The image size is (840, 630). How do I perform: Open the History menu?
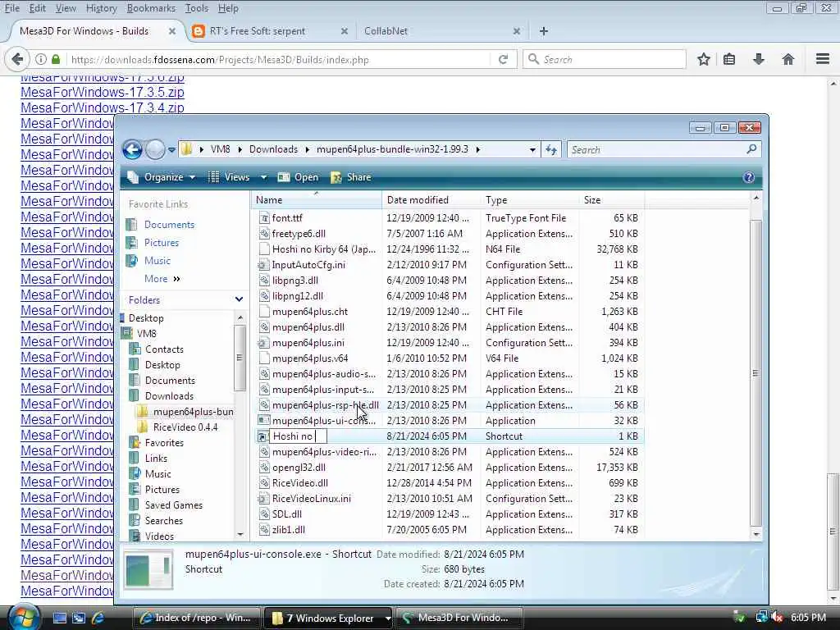click(101, 8)
